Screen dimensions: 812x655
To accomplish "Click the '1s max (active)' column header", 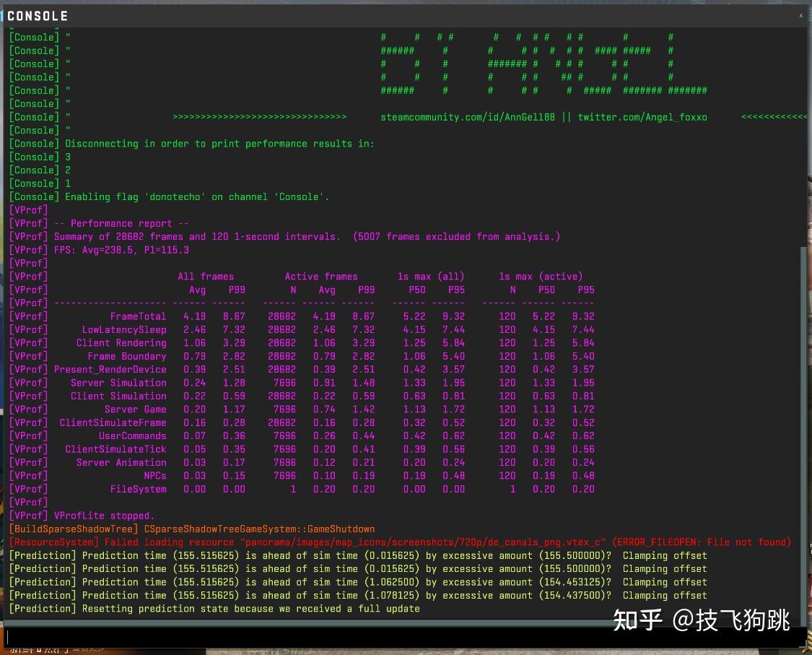I will pos(541,277).
